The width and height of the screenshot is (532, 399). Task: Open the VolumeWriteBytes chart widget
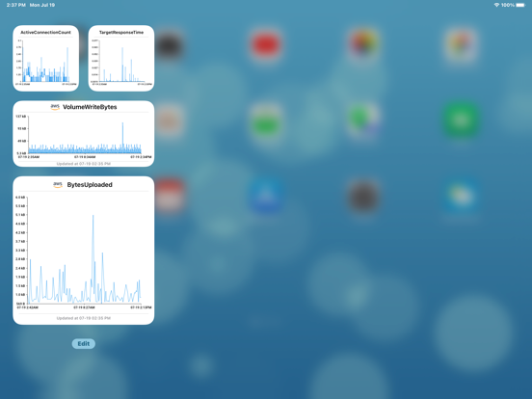pos(84,134)
